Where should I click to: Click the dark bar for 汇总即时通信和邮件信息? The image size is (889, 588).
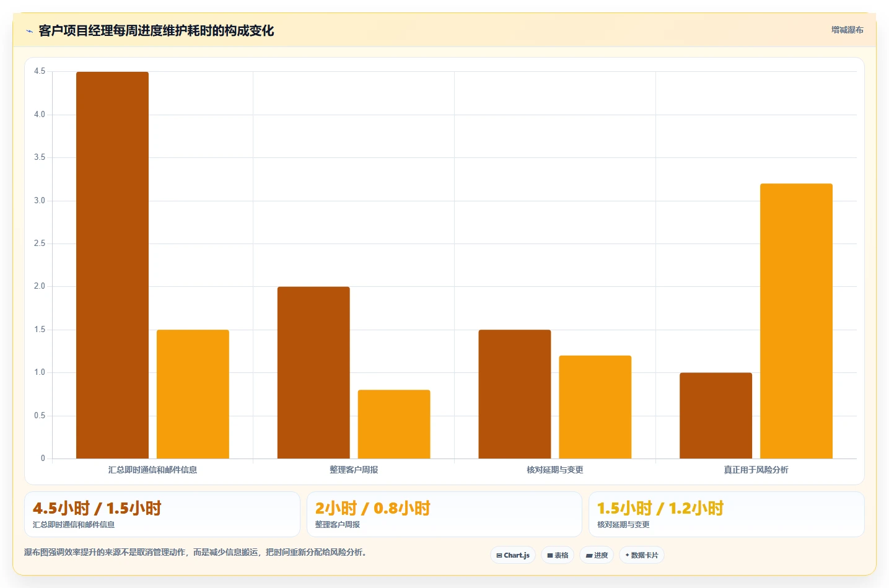click(x=112, y=265)
